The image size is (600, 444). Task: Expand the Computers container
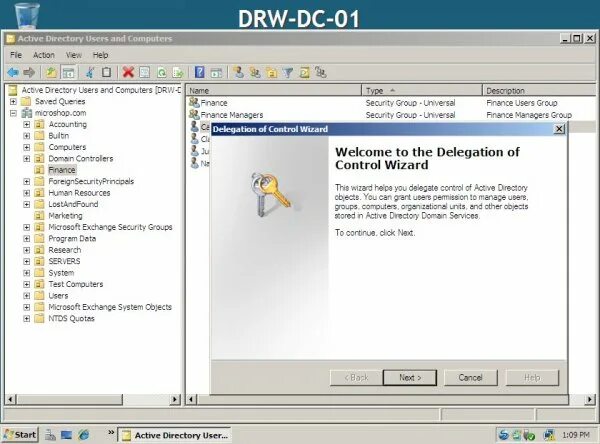pyautogui.click(x=26, y=147)
